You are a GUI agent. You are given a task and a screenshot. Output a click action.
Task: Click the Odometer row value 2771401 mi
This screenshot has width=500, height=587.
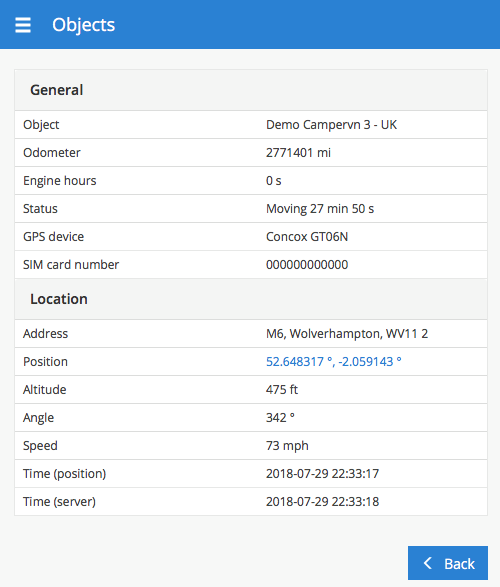tap(298, 153)
